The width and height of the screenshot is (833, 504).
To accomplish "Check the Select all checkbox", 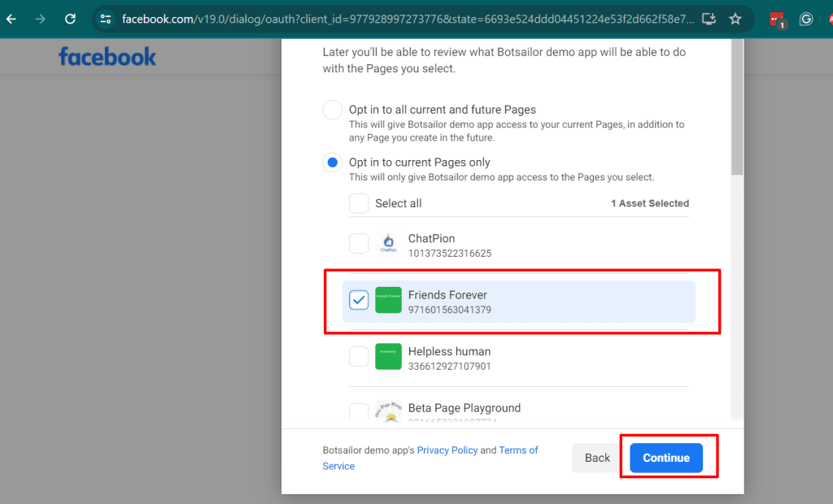I will [359, 203].
